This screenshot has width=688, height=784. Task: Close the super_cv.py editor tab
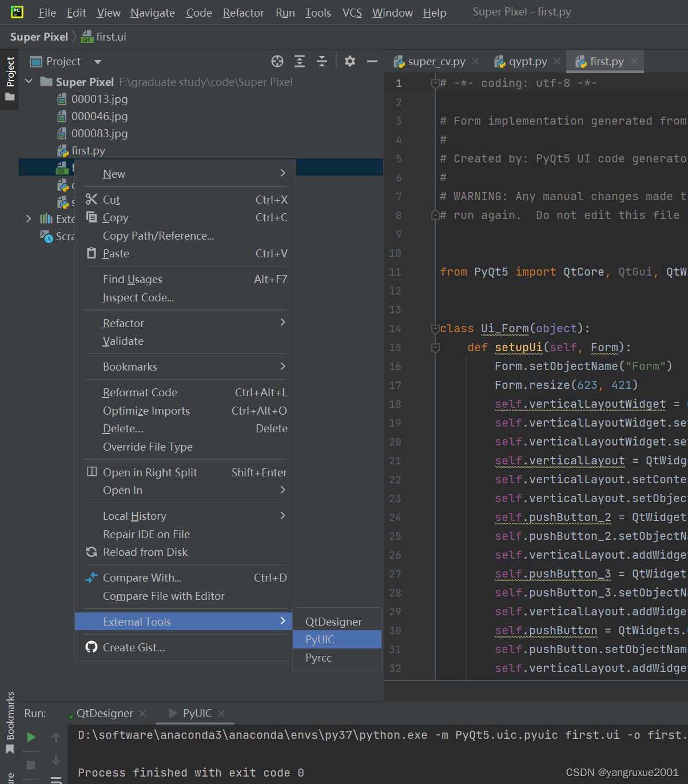coord(475,61)
